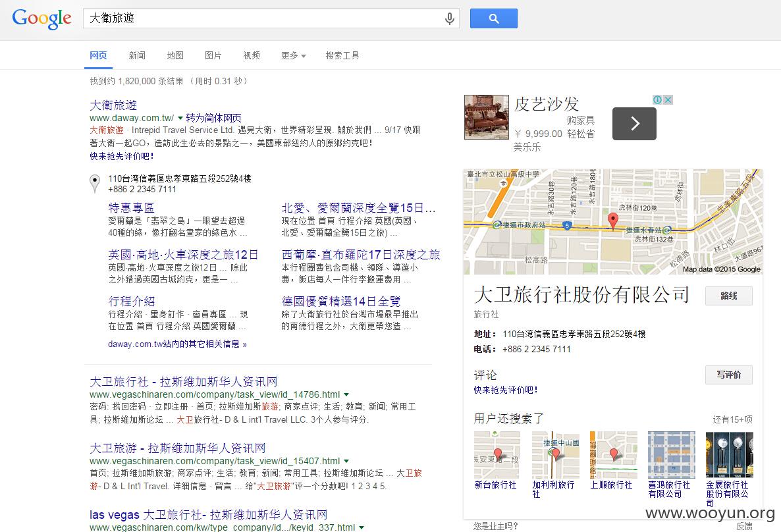The height and width of the screenshot is (532, 781).
Task: Switch to the 图片 tab
Action: coord(213,55)
